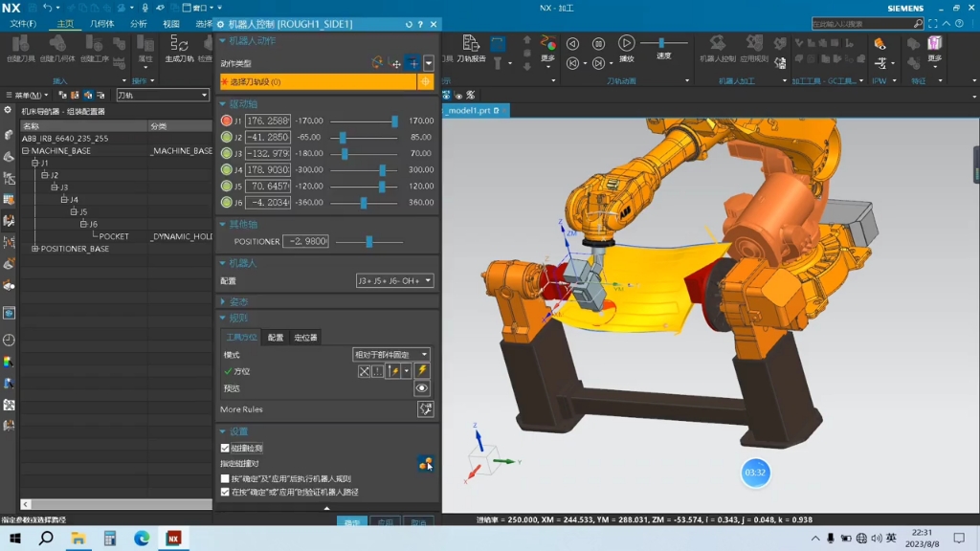Enable execute robot rules after OK/Apply checkbox
The image size is (980, 551).
[x=225, y=478]
